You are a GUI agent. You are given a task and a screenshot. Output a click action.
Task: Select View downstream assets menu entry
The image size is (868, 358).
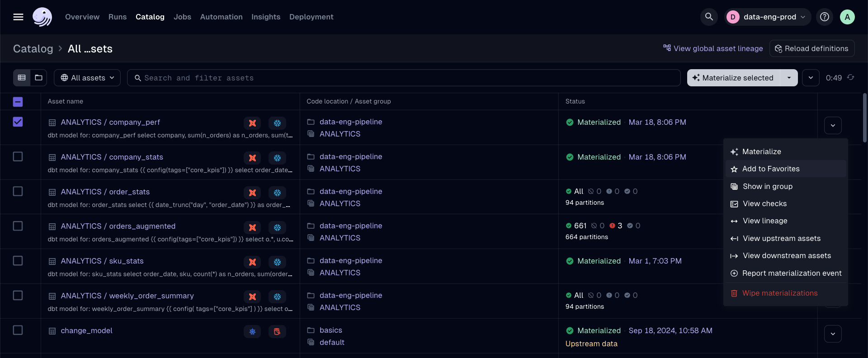coord(786,255)
